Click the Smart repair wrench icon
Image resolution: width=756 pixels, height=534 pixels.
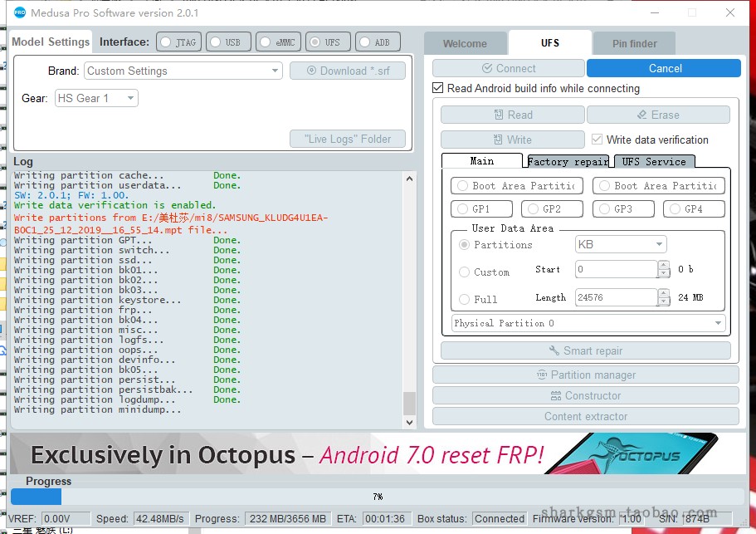pyautogui.click(x=554, y=350)
